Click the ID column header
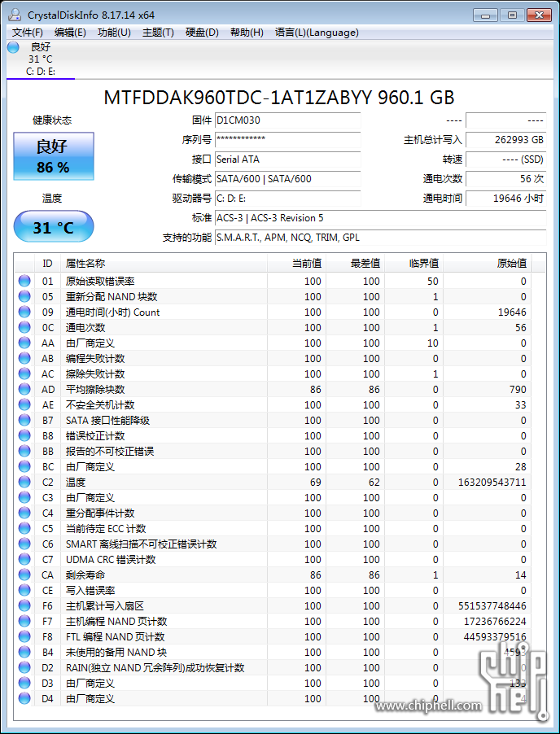 click(x=48, y=264)
